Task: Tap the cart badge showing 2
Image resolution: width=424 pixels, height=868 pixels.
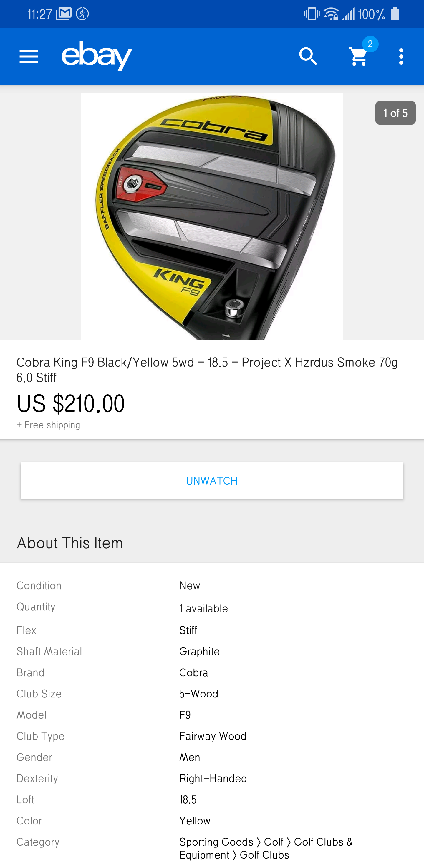Action: pos(370,44)
